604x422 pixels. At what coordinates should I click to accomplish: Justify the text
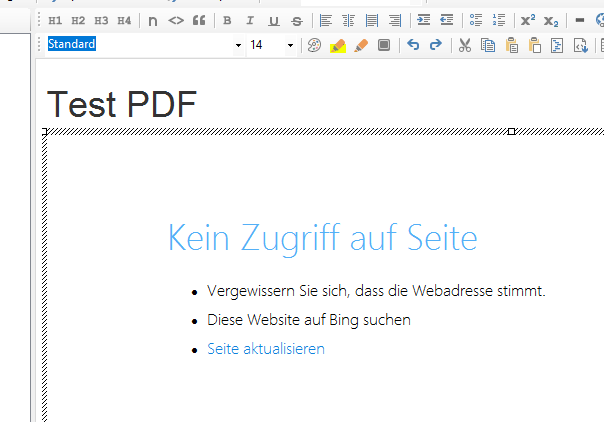372,20
